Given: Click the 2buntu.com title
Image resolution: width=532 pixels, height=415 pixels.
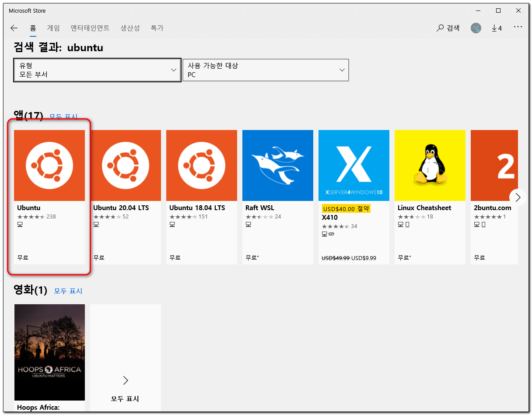Looking at the screenshot, I should pyautogui.click(x=493, y=208).
